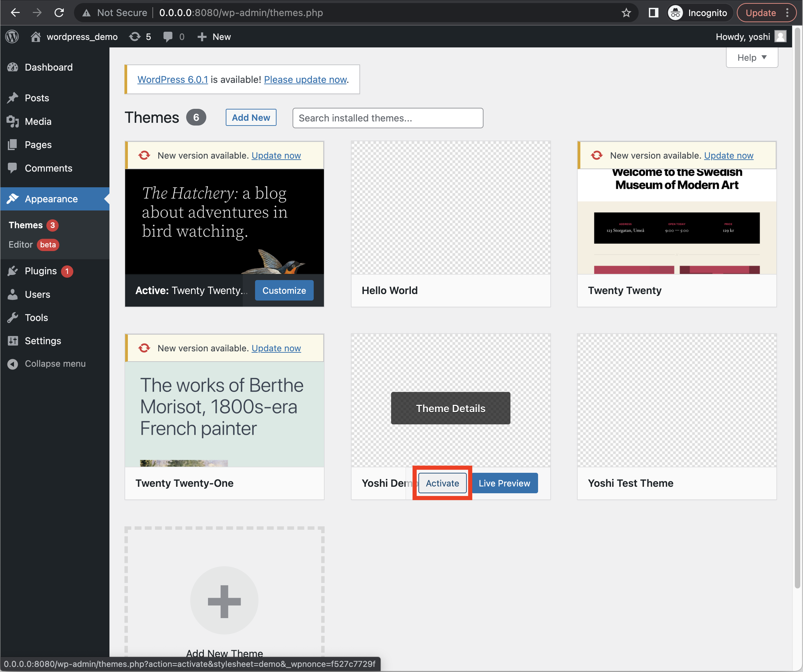Click the Collapse menu arrow icon
Screen dimensions: 803x672
click(x=13, y=364)
